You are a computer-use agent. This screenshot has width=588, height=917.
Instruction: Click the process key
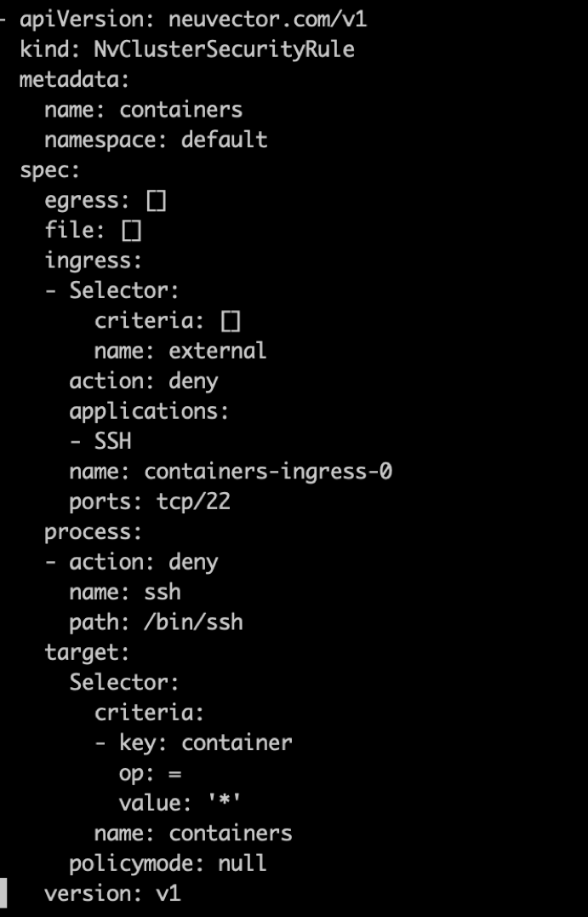(x=93, y=532)
